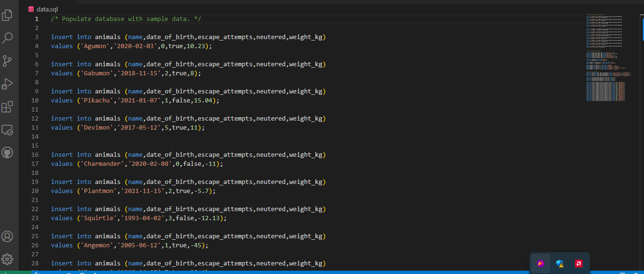Place cursor on 'Charmander' value in line 17
The width and height of the screenshot is (644, 274).
(102, 163)
